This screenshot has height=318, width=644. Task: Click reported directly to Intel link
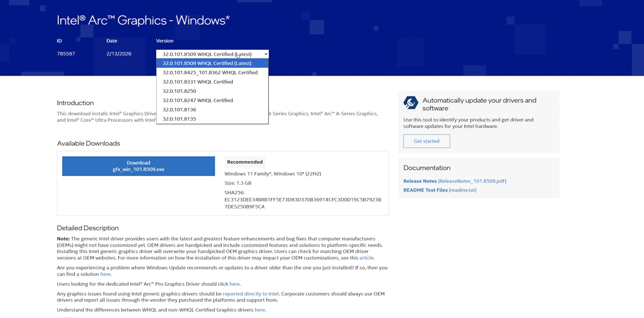click(x=251, y=294)
